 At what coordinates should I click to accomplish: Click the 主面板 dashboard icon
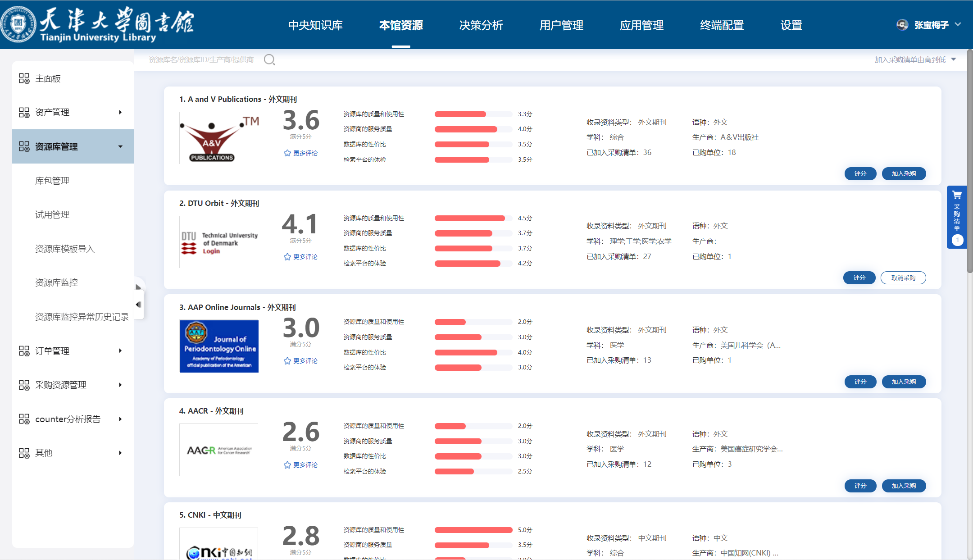pyautogui.click(x=24, y=78)
